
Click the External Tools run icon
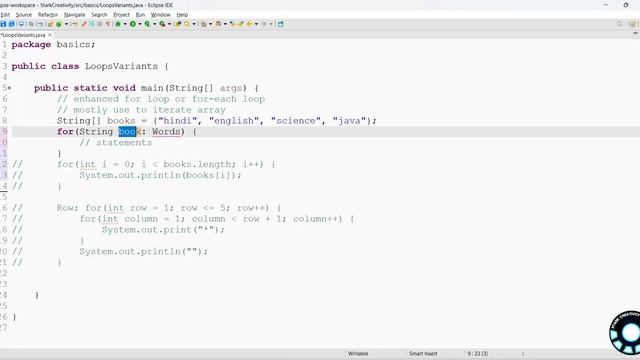coord(162,24)
